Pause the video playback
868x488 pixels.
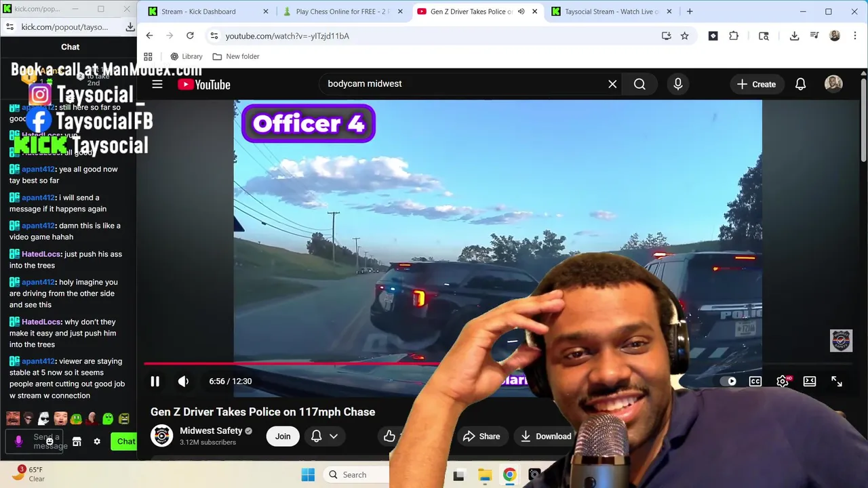pos(155,382)
